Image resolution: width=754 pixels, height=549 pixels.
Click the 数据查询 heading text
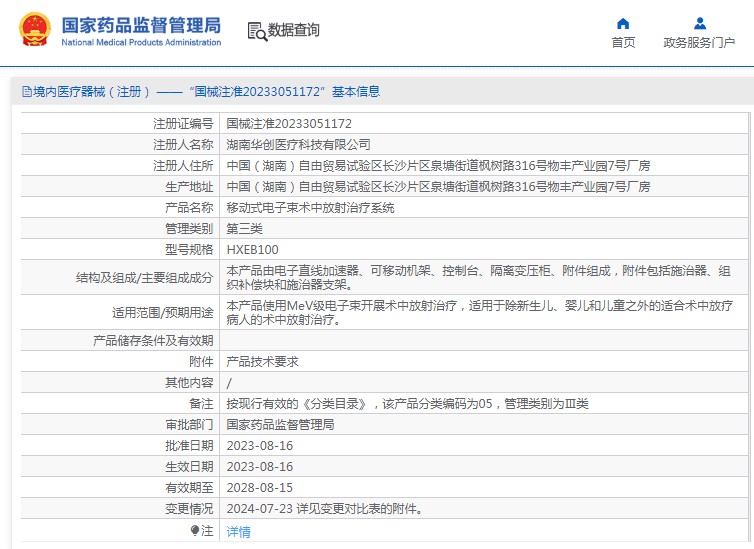click(294, 30)
